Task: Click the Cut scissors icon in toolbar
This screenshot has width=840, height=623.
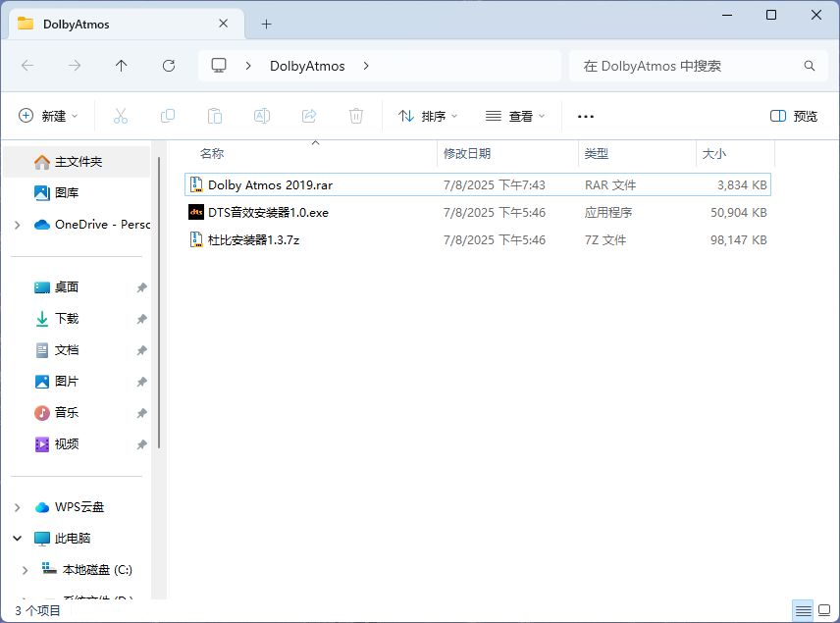Action: [121, 116]
